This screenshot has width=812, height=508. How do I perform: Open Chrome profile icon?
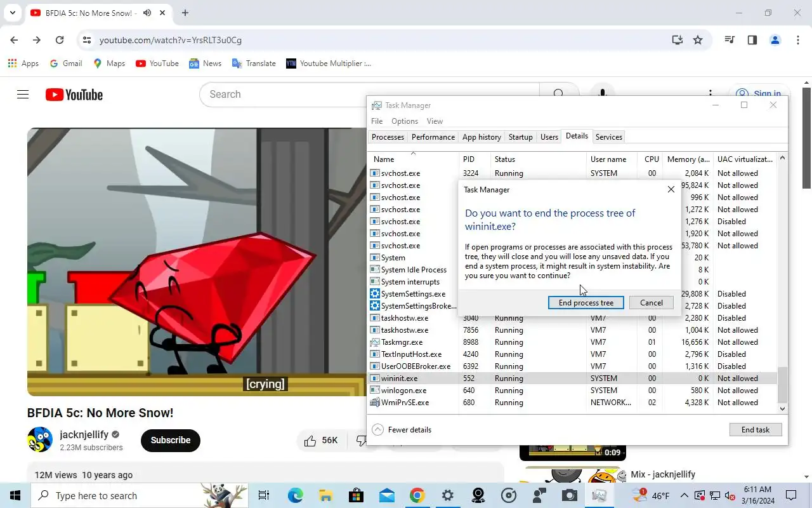point(775,40)
